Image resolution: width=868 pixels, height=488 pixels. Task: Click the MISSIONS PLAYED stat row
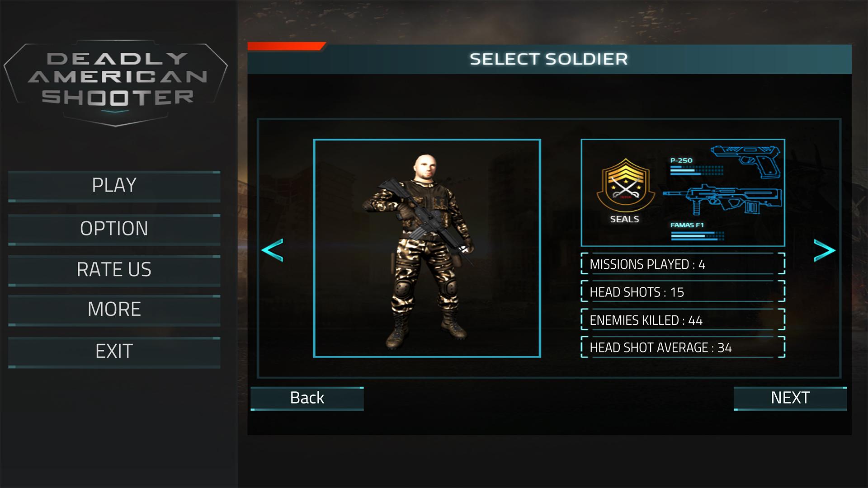tap(683, 264)
